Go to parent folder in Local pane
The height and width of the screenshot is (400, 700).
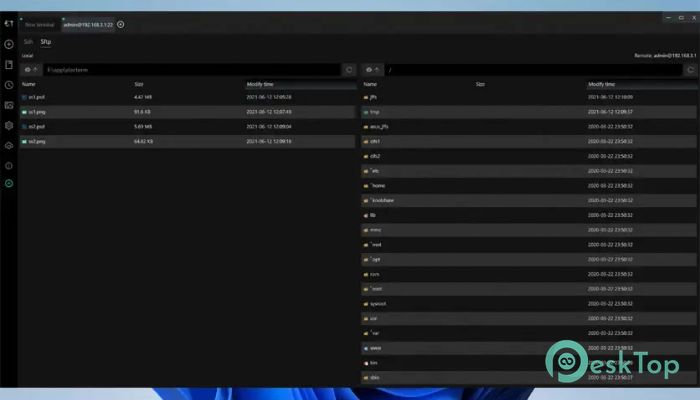(x=35, y=70)
